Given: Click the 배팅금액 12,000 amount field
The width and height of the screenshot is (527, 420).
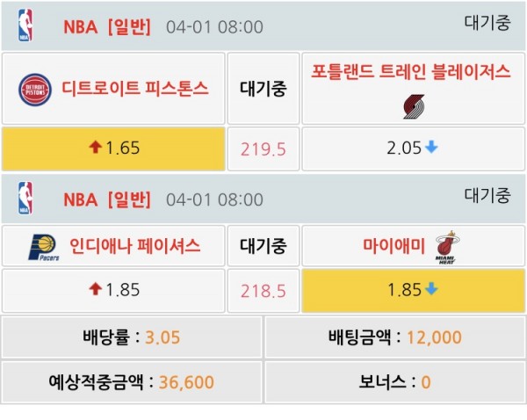Looking at the screenshot, I should pyautogui.click(x=394, y=337).
